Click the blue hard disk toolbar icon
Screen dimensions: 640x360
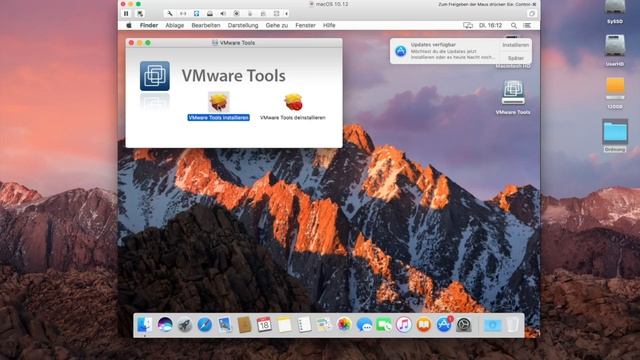[x=196, y=13]
